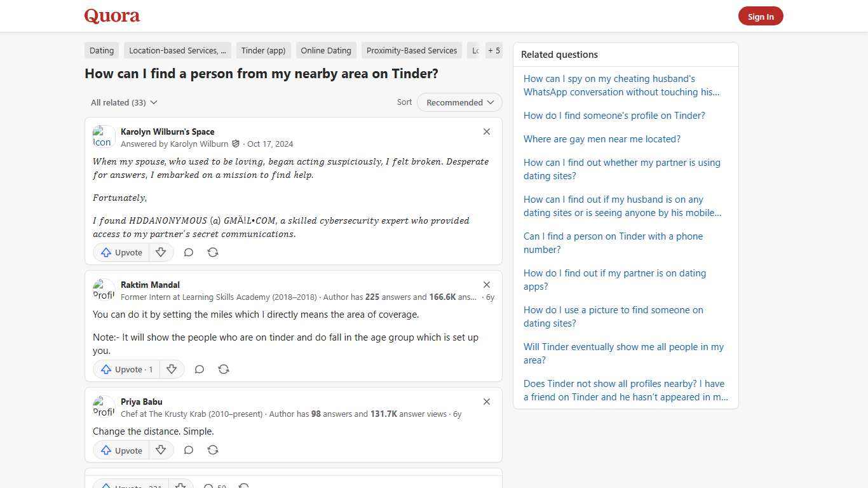Share Karolyn Wilburn's answer
This screenshot has height=488, width=868.
coord(213,252)
